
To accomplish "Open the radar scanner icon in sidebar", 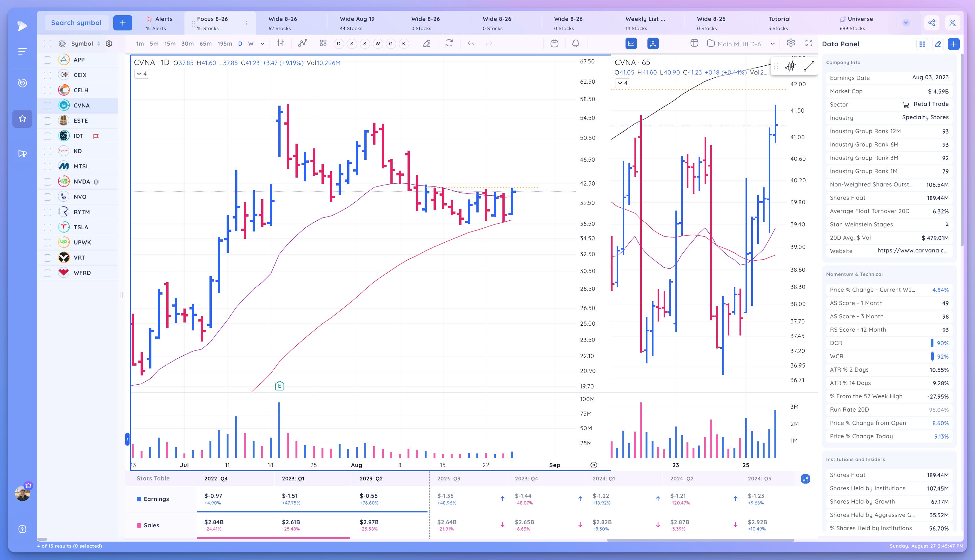I will [x=22, y=83].
